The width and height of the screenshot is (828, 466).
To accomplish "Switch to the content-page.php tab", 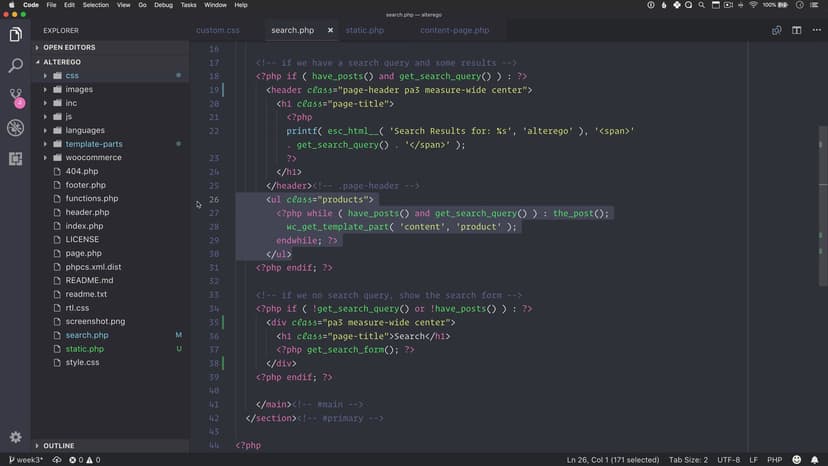I will (454, 30).
